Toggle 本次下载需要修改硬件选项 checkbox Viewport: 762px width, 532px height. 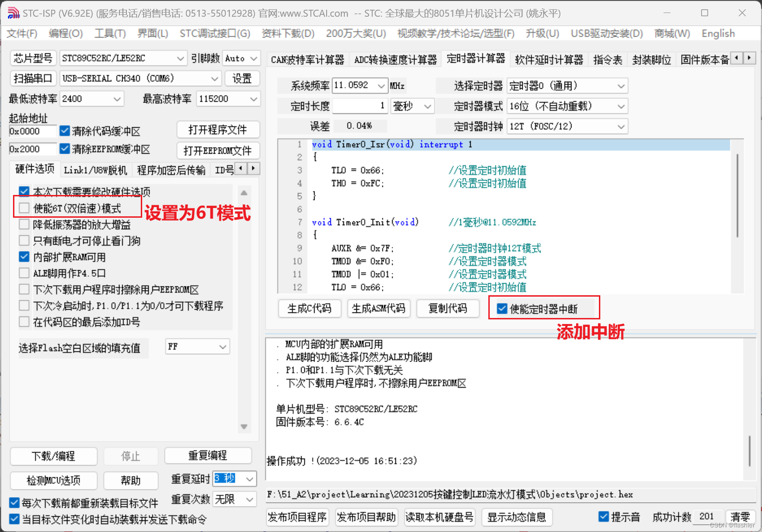click(x=24, y=192)
